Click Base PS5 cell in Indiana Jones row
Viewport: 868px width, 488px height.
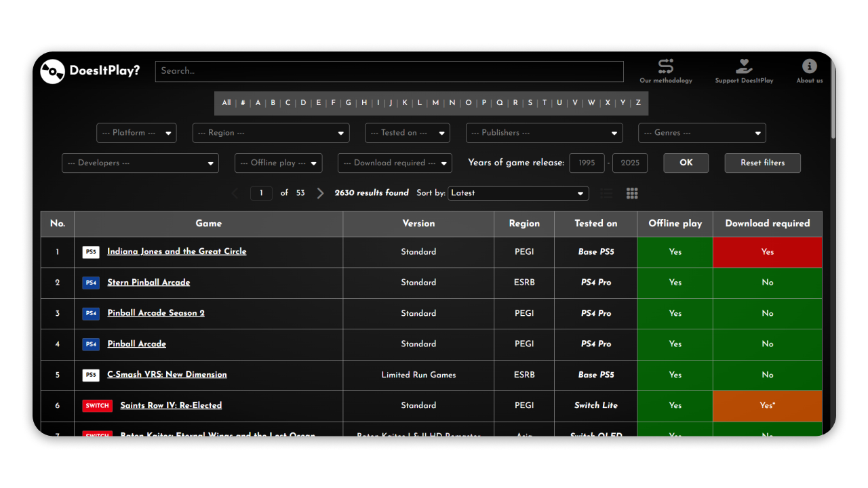(x=596, y=252)
